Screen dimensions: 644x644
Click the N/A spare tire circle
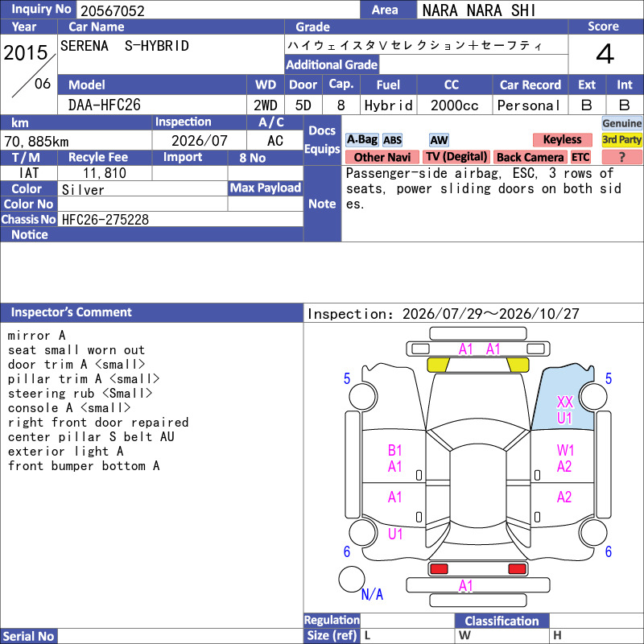pyautogui.click(x=352, y=579)
